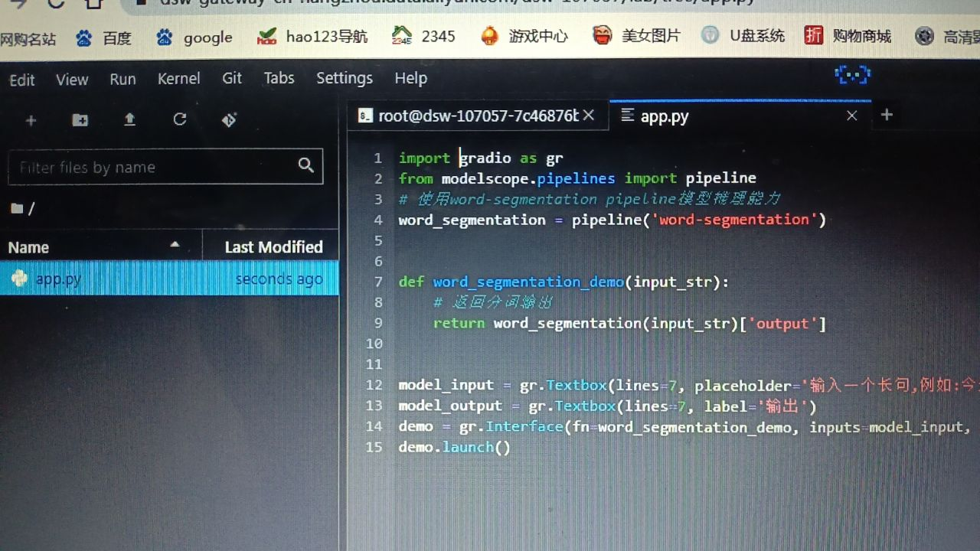This screenshot has width=980, height=551.
Task: Click the 'Filter files by name' field
Action: coord(165,167)
